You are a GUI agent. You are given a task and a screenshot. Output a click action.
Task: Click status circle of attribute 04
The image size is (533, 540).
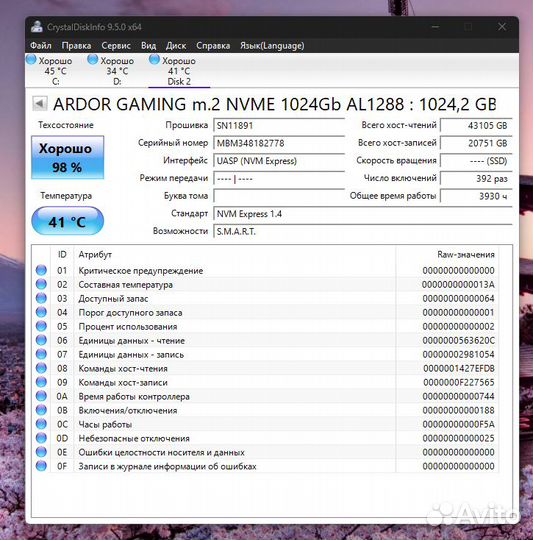pyautogui.click(x=41, y=312)
